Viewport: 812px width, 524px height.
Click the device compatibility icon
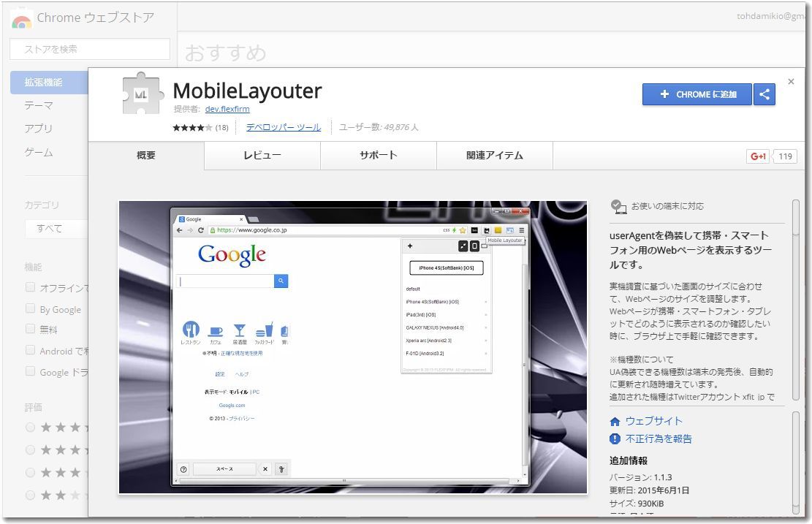tap(618, 207)
